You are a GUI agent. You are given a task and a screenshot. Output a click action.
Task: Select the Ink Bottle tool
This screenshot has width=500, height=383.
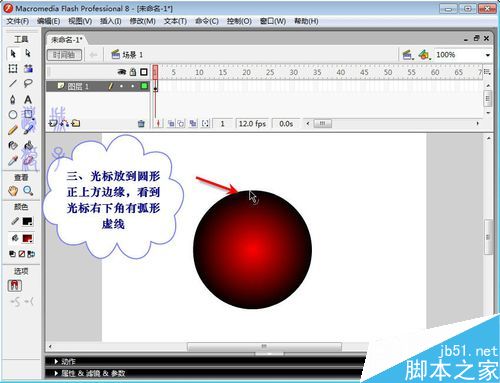click(x=13, y=146)
